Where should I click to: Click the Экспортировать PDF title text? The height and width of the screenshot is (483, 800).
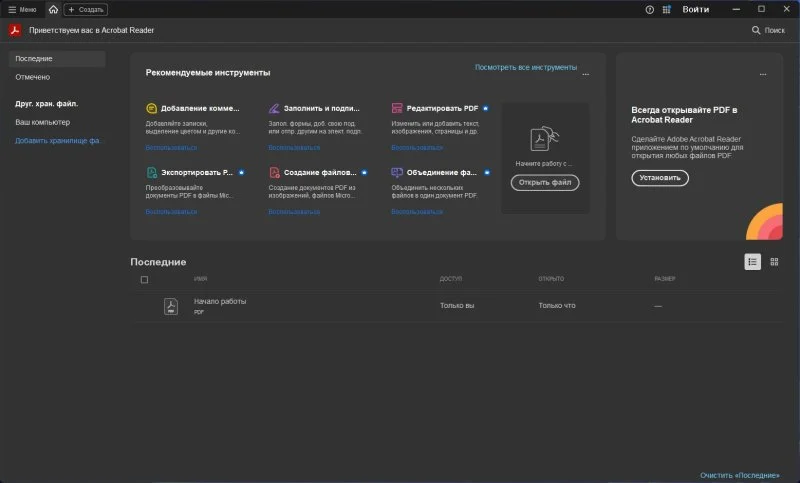pos(197,172)
